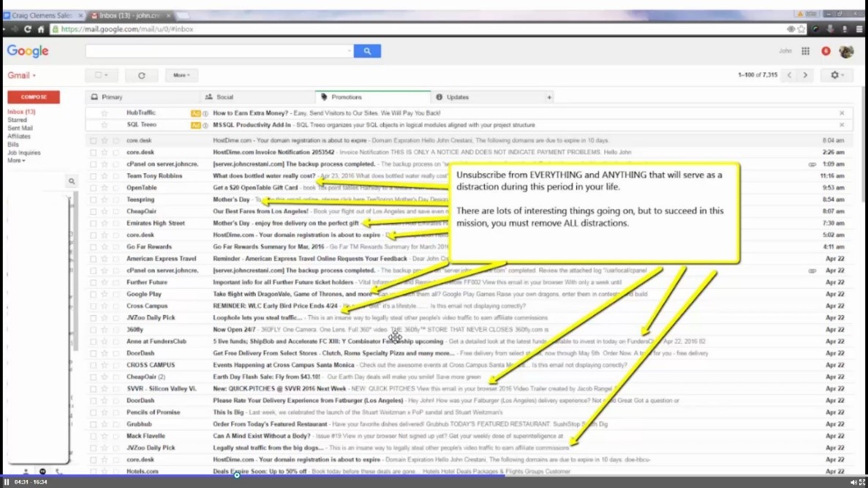Switch to Craig Clemens Sales browser tab
Image resolution: width=868 pixels, height=488 pixels.
coord(43,15)
